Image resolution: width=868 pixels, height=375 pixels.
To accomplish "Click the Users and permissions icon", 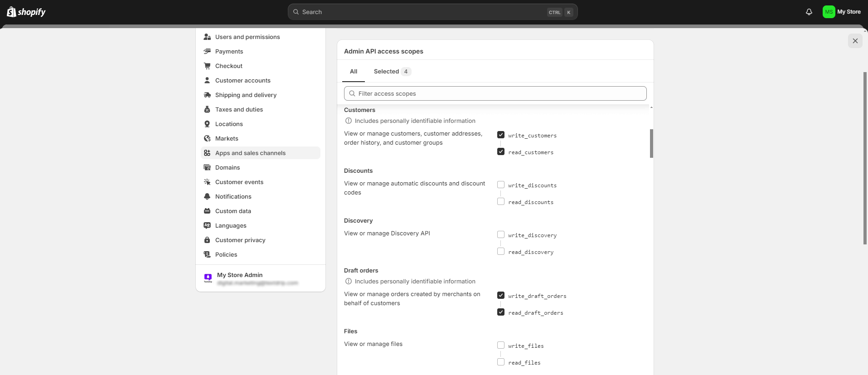I will pos(207,37).
